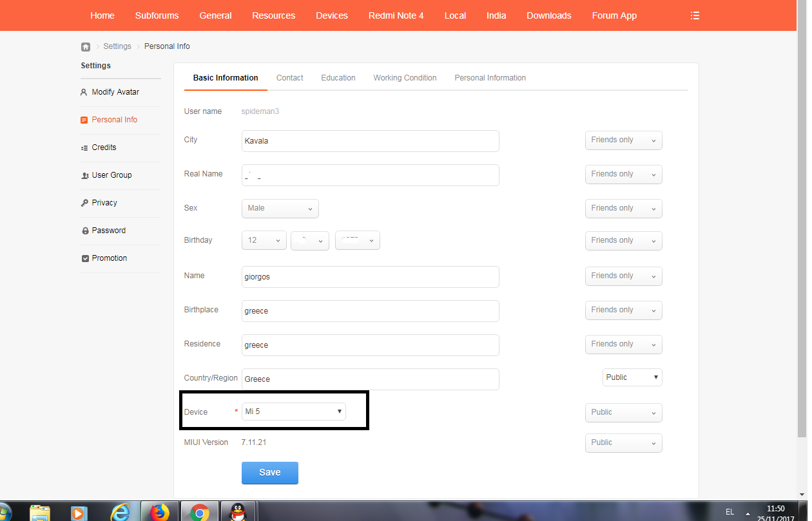Open Promotion in the settings sidebar
Viewport: 812px width, 521px height.
pos(109,258)
